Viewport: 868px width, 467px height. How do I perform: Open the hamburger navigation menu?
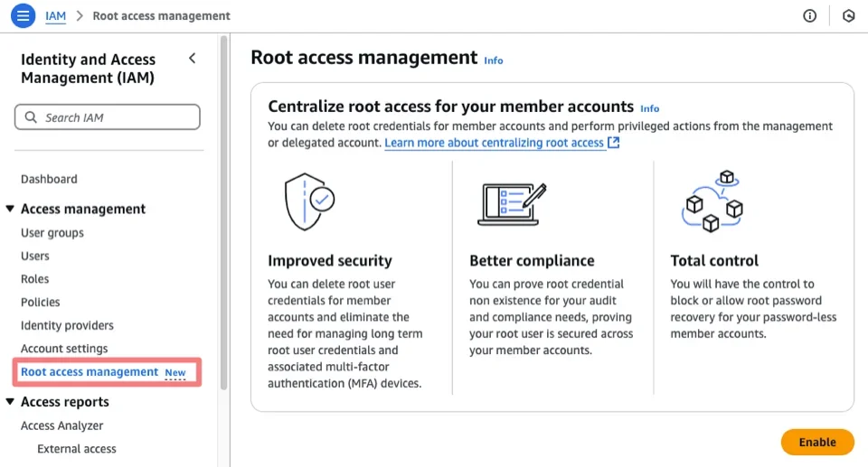(x=23, y=15)
